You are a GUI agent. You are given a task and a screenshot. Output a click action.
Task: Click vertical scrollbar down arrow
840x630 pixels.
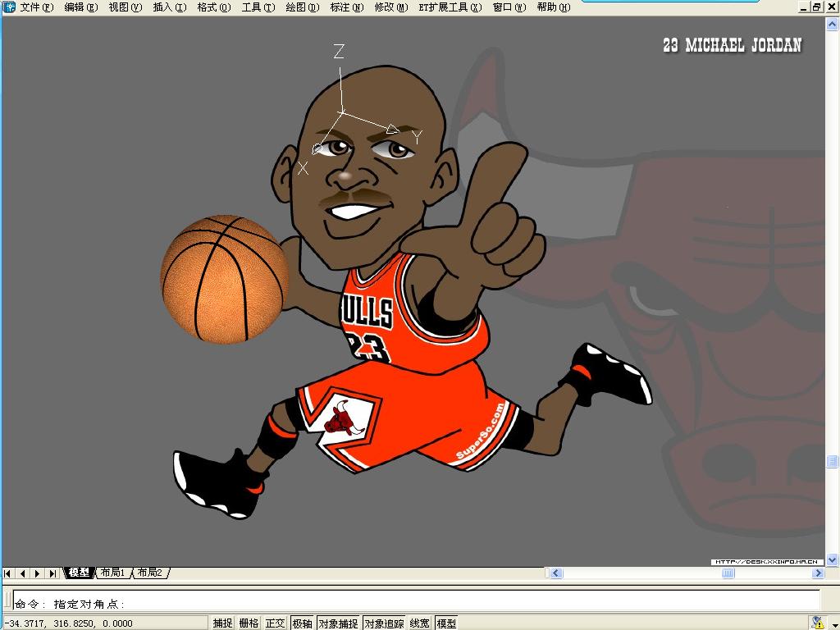[832, 559]
